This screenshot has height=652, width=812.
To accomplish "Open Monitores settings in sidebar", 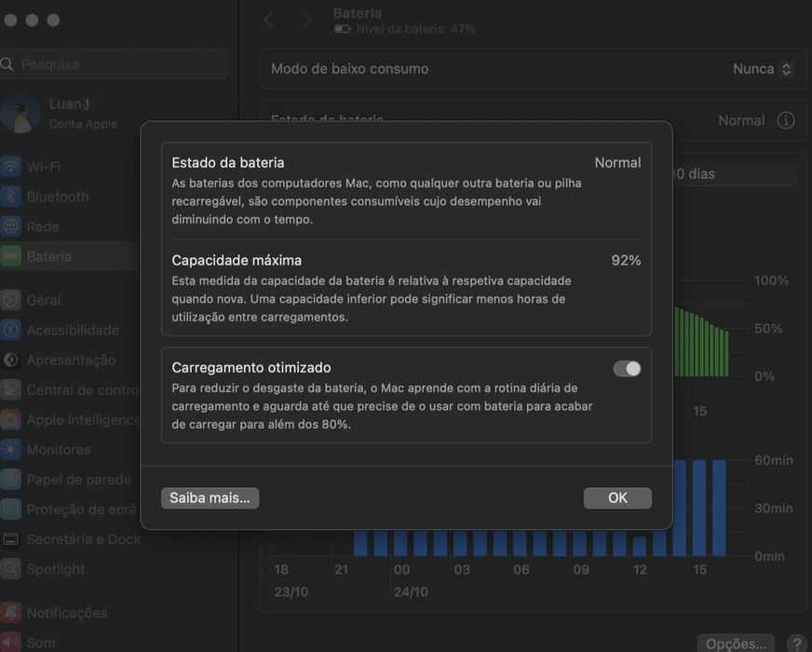I will pos(46,450).
